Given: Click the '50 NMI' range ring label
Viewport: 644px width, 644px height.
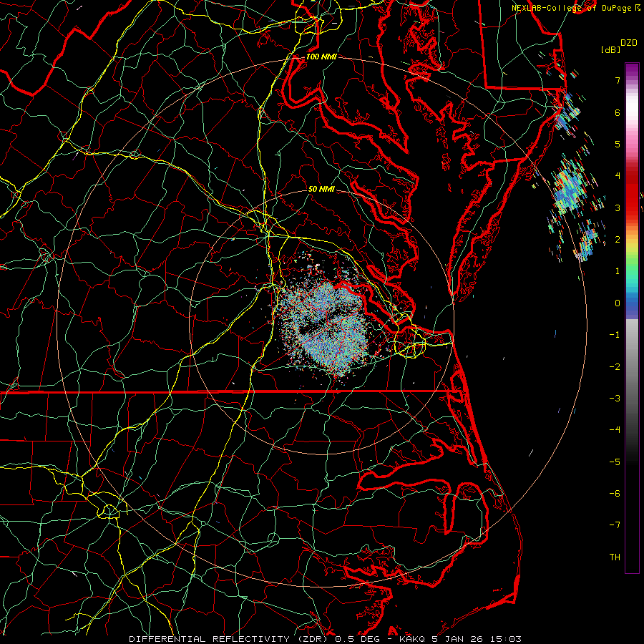Looking at the screenshot, I should click(x=321, y=189).
